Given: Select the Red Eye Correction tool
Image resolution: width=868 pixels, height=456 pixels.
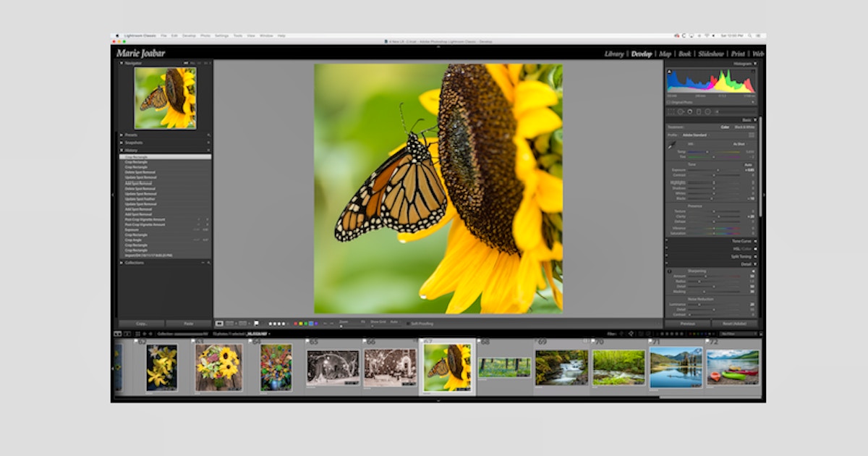Looking at the screenshot, I should coord(690,111).
